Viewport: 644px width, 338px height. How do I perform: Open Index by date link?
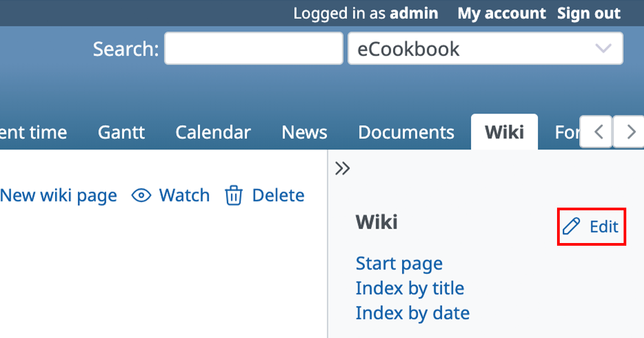click(x=412, y=313)
